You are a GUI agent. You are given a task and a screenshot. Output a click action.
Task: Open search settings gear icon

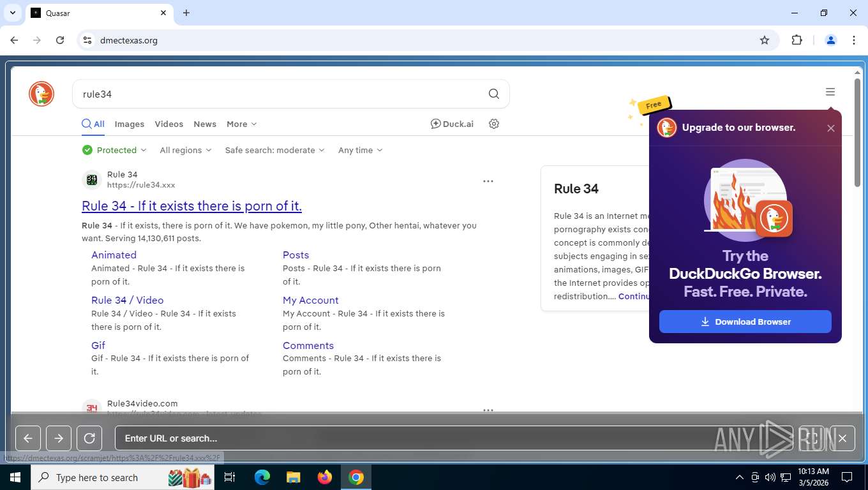493,124
